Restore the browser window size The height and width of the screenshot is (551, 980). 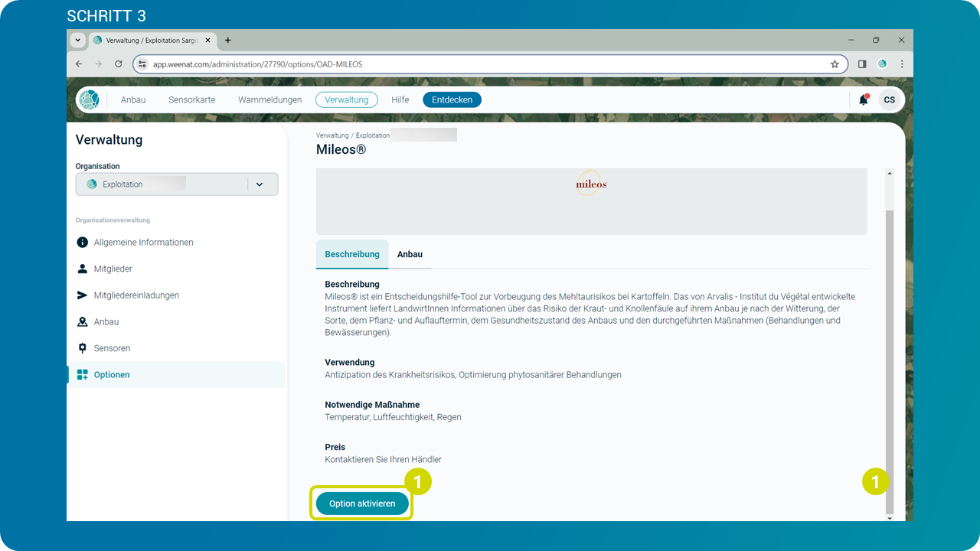(876, 40)
